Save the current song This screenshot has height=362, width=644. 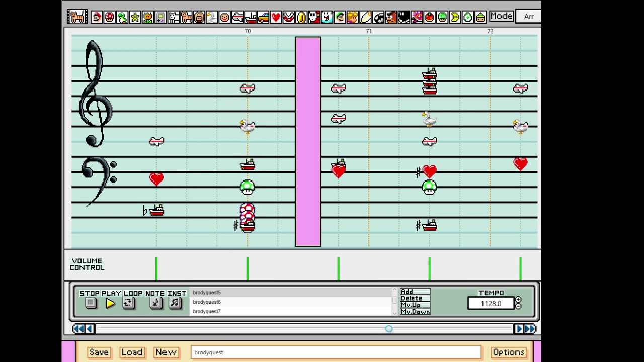click(99, 352)
